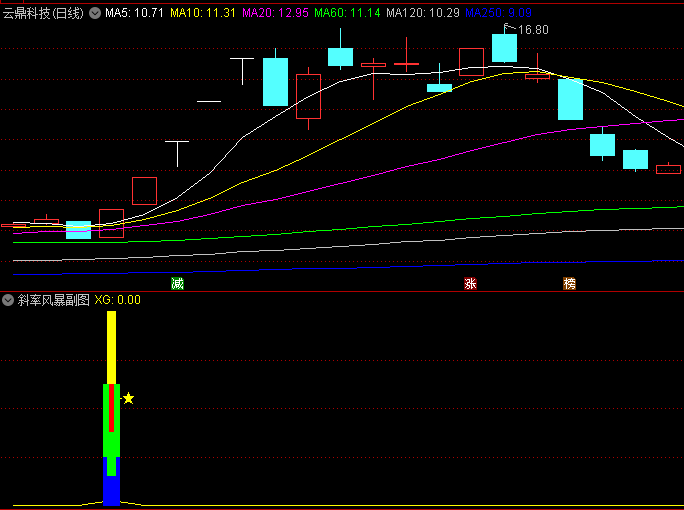Select the MA60: 11.14 label
This screenshot has width=684, height=510.
(x=347, y=13)
